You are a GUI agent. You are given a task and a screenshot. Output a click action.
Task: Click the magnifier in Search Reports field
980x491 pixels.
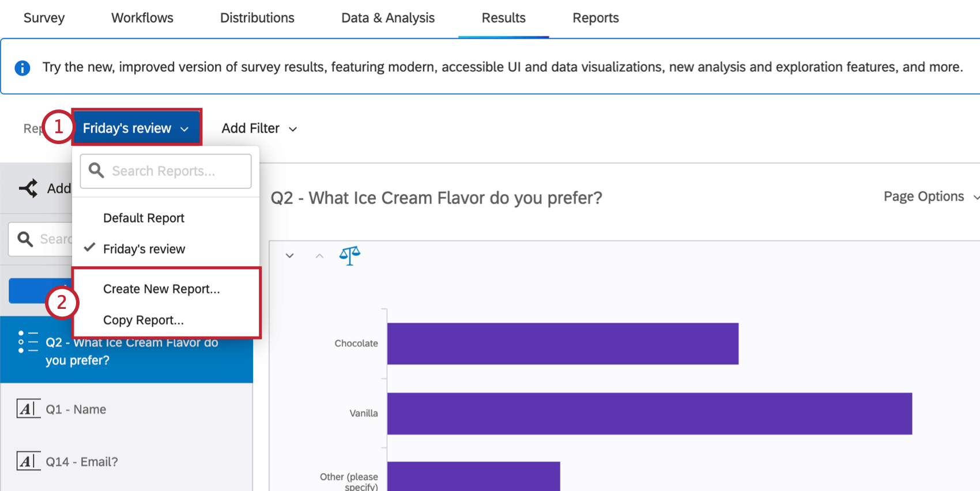click(96, 171)
